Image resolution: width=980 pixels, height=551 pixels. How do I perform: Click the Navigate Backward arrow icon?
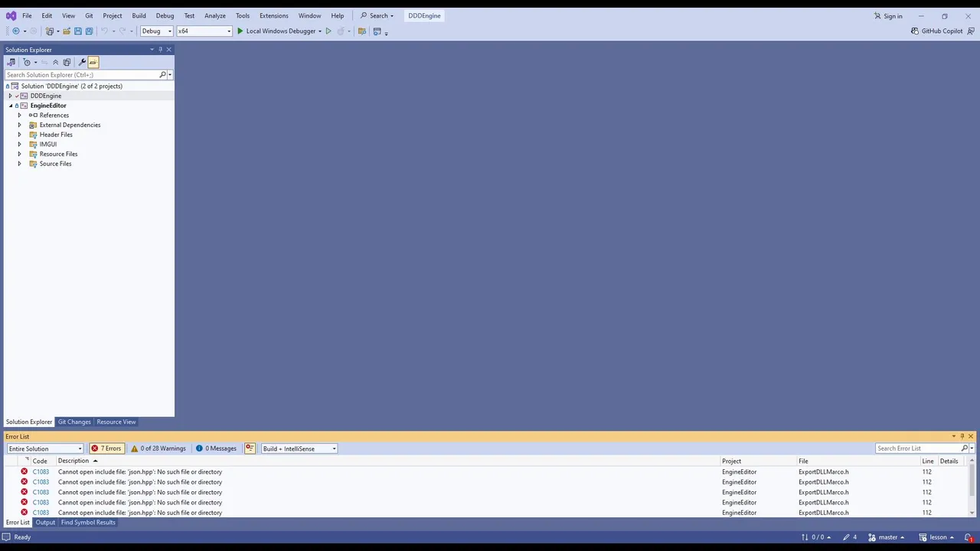(15, 31)
